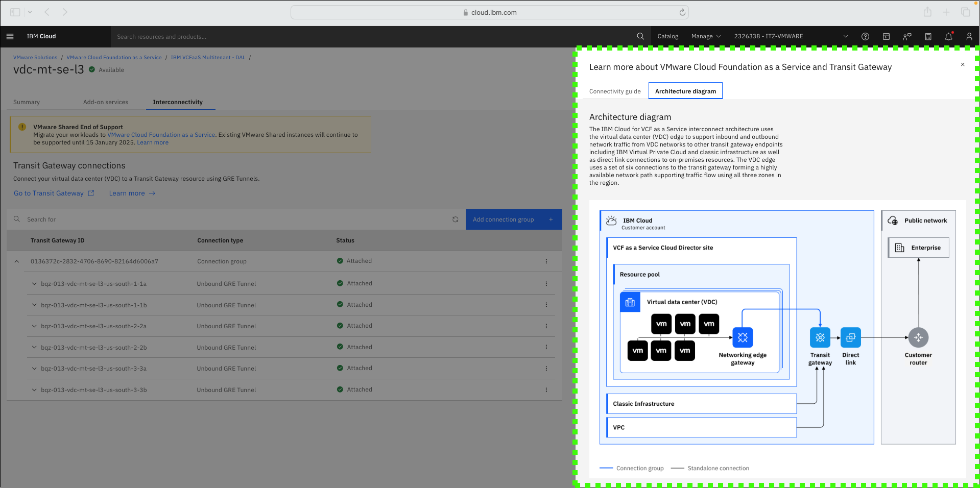Focus the Search resources and products field

(373, 37)
